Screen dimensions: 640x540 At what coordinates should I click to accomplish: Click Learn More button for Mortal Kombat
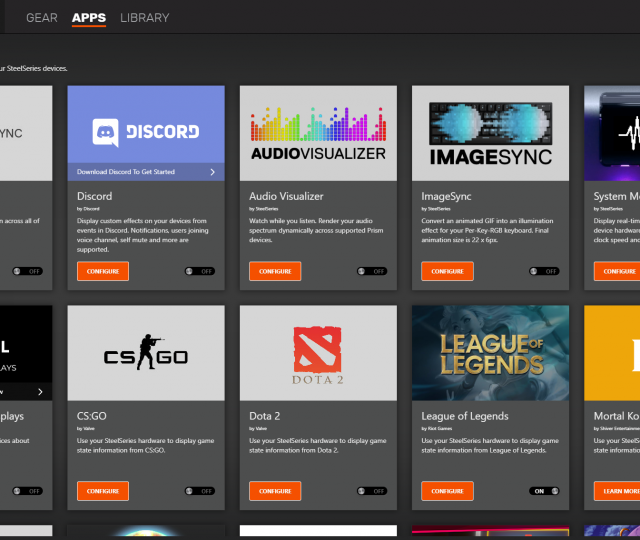click(618, 491)
